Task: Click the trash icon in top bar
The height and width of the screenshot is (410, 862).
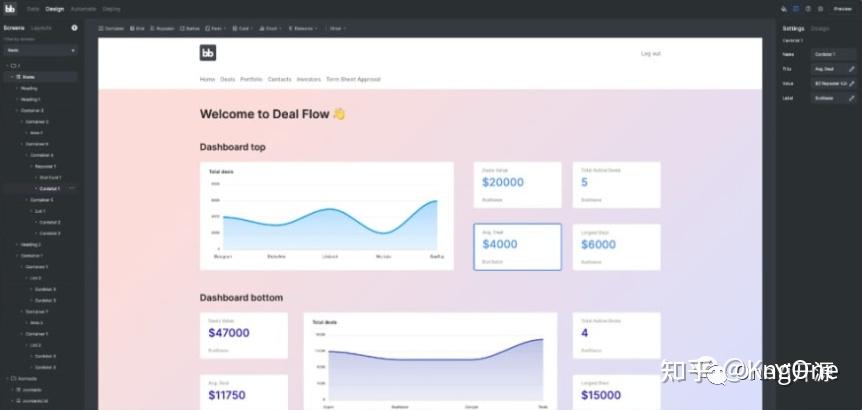Action: 820,9
